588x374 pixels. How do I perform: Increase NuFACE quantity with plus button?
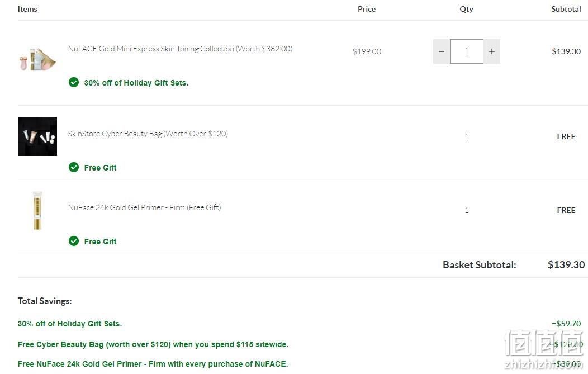pos(492,51)
